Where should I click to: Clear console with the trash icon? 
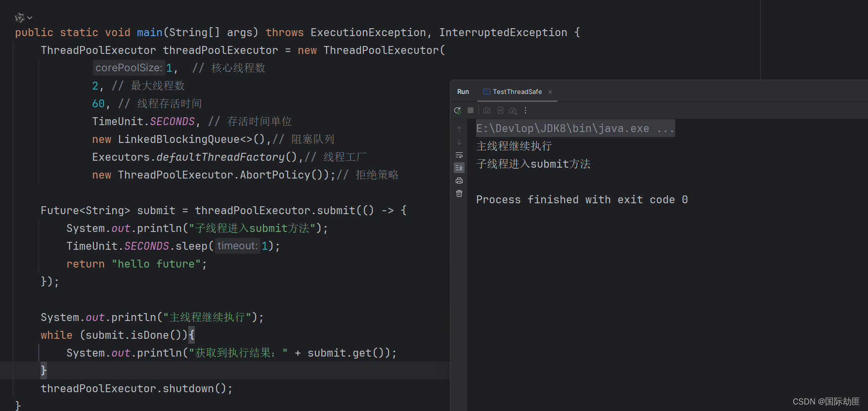[x=459, y=193]
